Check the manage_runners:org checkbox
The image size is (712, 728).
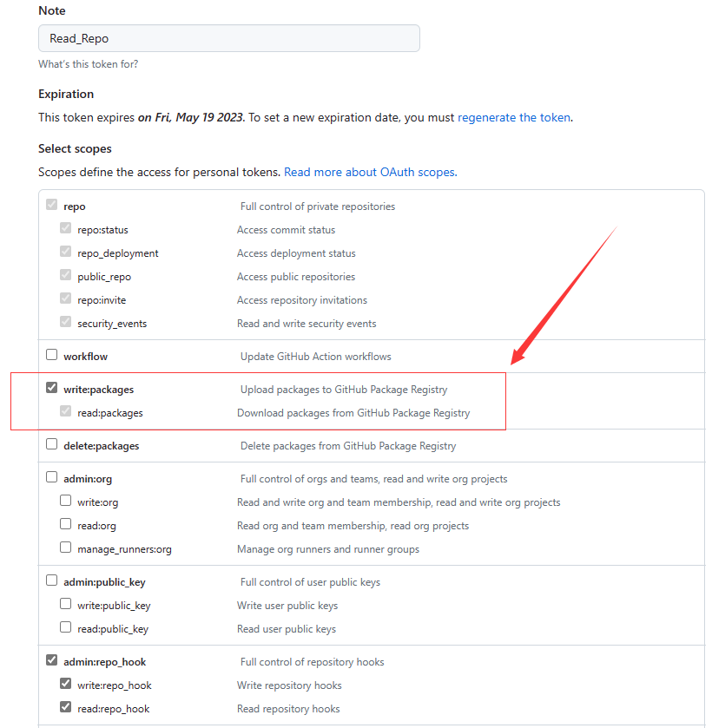point(65,548)
